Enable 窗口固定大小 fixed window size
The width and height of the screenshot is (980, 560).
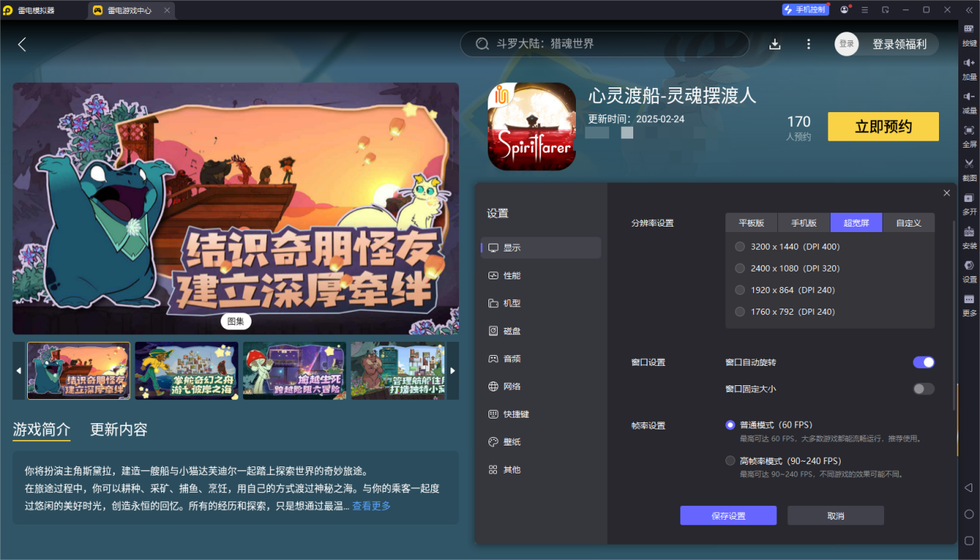click(923, 389)
